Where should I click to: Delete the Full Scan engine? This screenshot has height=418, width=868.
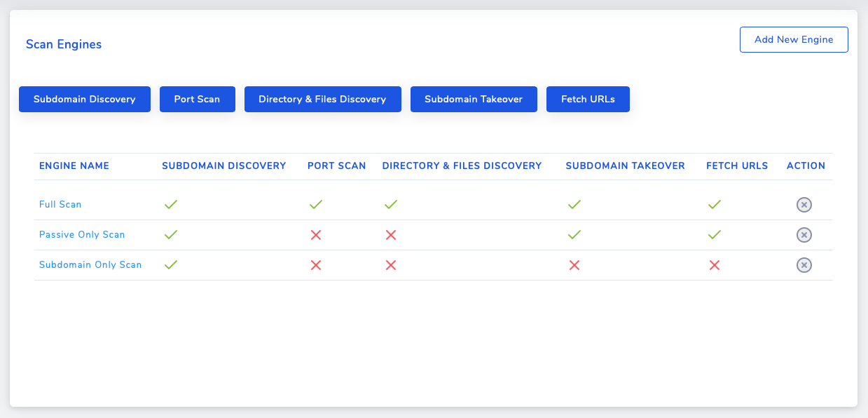tap(804, 205)
